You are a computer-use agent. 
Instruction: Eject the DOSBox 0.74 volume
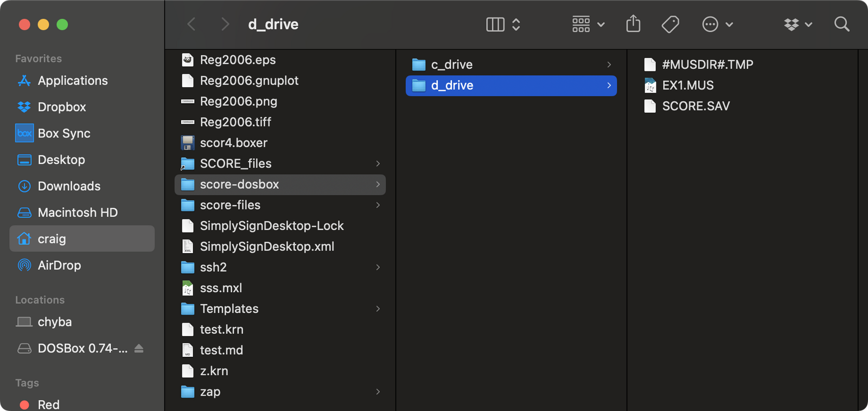139,348
